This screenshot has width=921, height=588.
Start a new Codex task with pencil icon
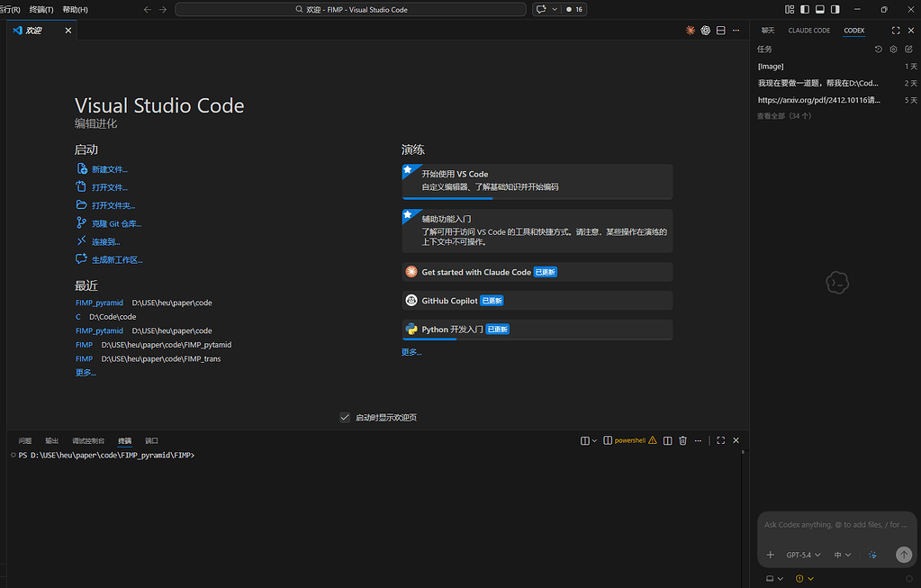click(908, 50)
